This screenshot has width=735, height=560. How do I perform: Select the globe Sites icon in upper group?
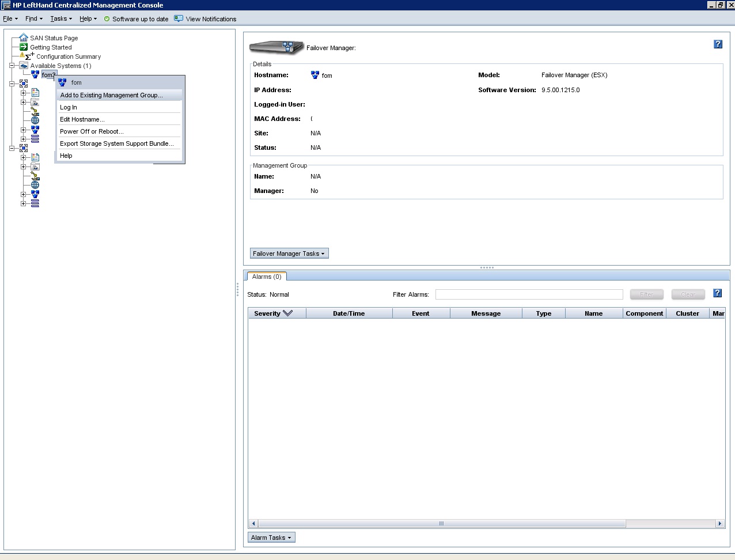(35, 120)
